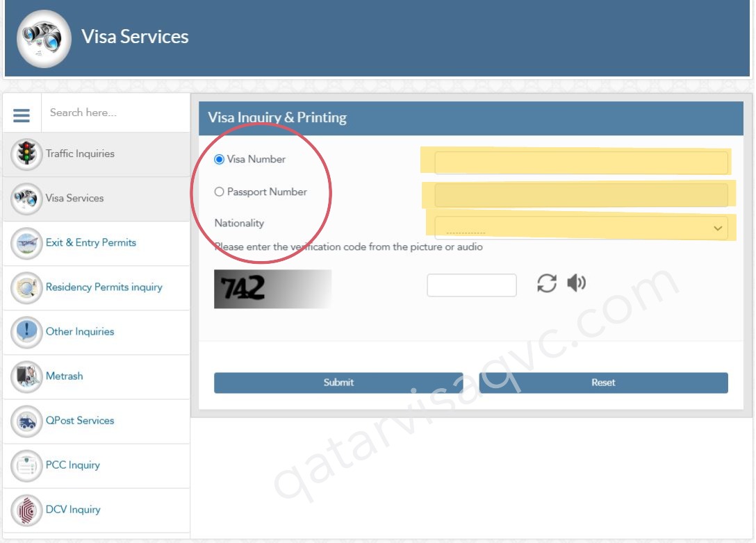Open QPost Services using its truck icon
The height and width of the screenshot is (543, 756).
click(26, 421)
